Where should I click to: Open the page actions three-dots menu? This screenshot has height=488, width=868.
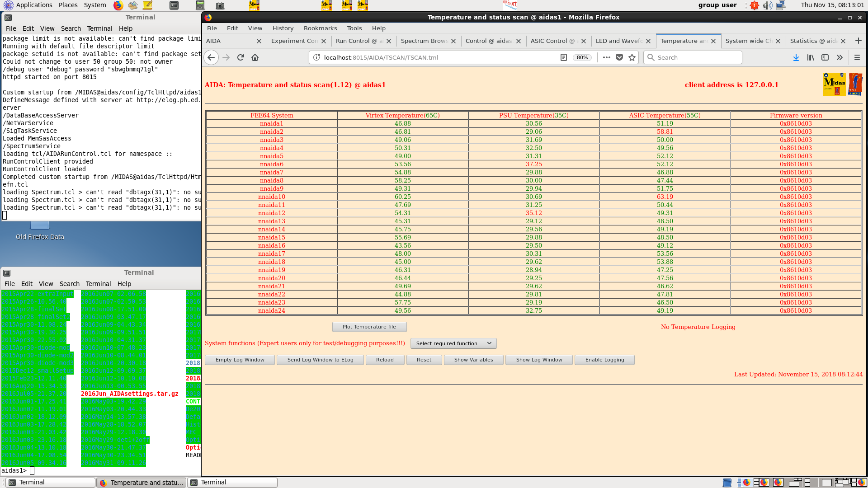coord(607,57)
